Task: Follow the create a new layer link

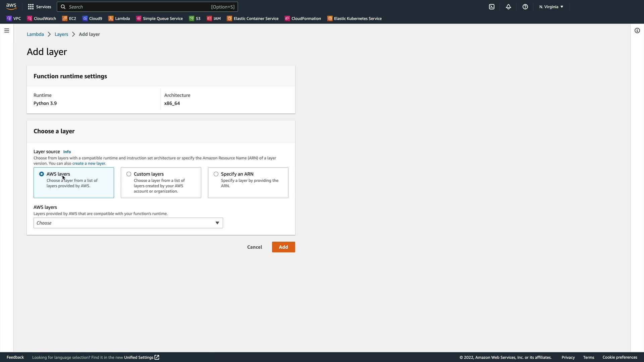Action: (x=89, y=164)
